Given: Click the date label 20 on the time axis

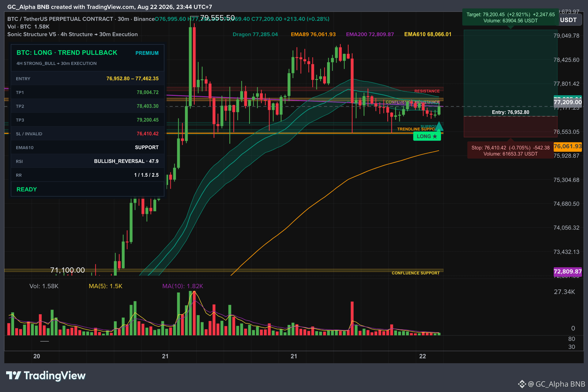Looking at the screenshot, I should (37, 356).
